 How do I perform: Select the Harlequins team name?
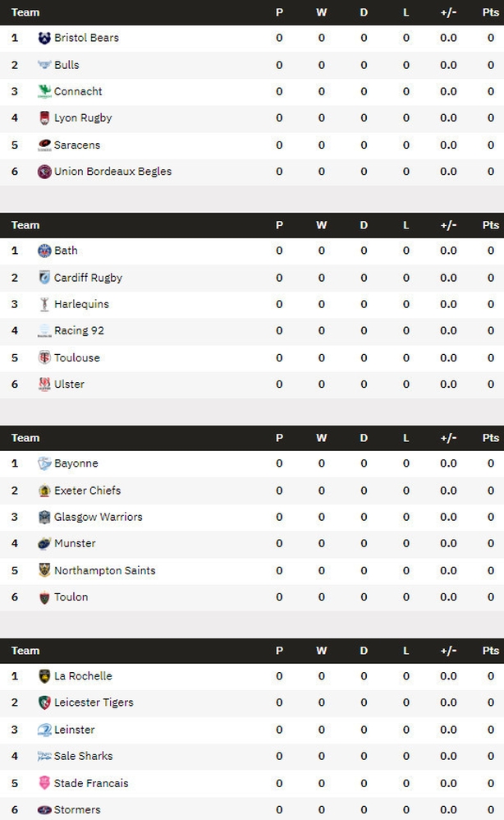(81, 304)
